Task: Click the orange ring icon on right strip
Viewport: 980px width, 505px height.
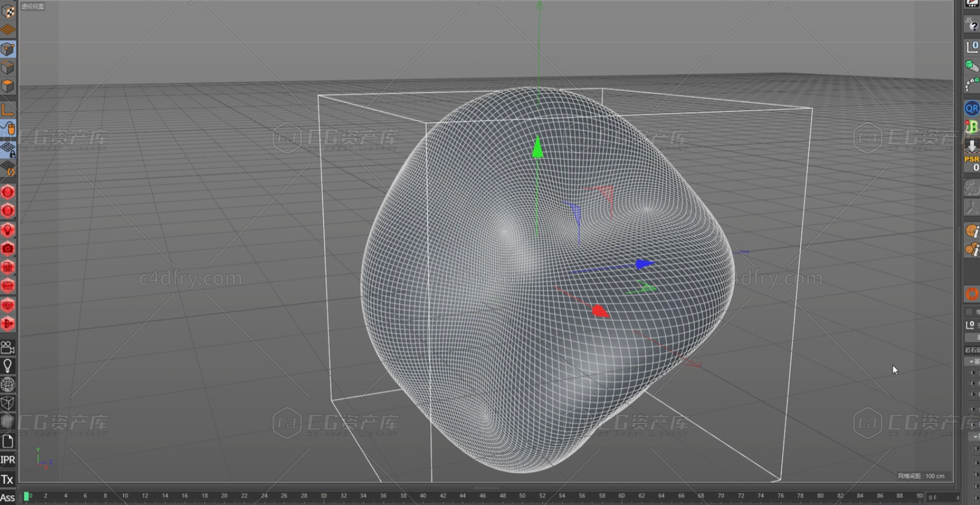Action: coord(972,294)
